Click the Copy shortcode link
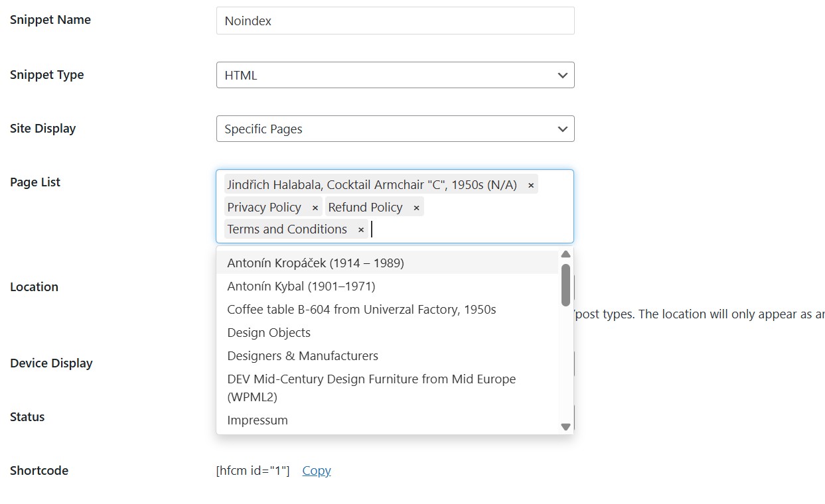This screenshot has width=825, height=504. pyautogui.click(x=317, y=471)
